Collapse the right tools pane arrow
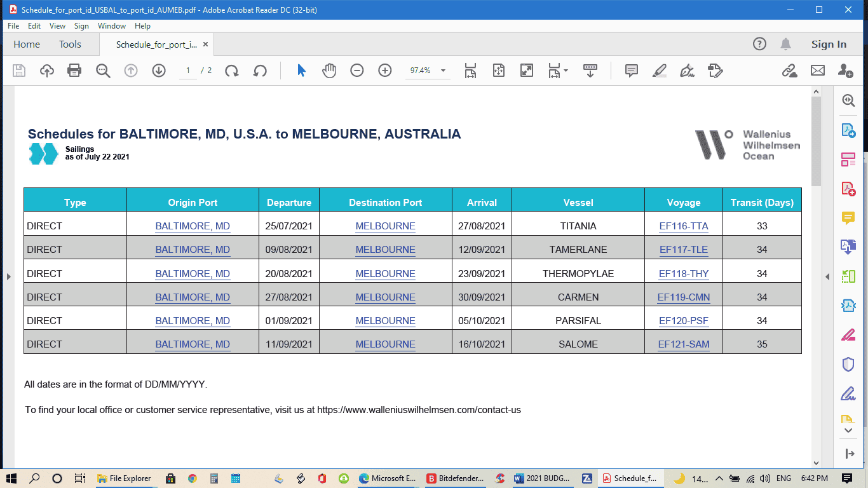This screenshot has height=488, width=868. point(827,276)
